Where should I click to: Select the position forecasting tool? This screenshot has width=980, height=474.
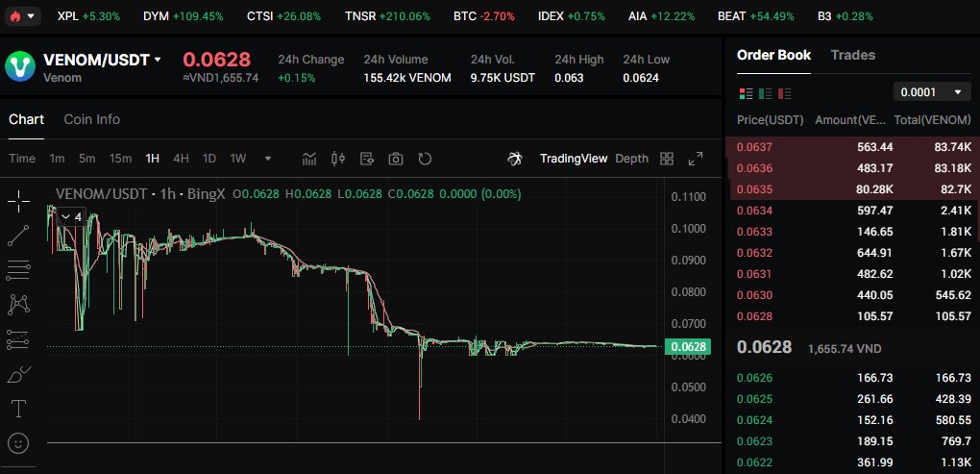coord(19,339)
